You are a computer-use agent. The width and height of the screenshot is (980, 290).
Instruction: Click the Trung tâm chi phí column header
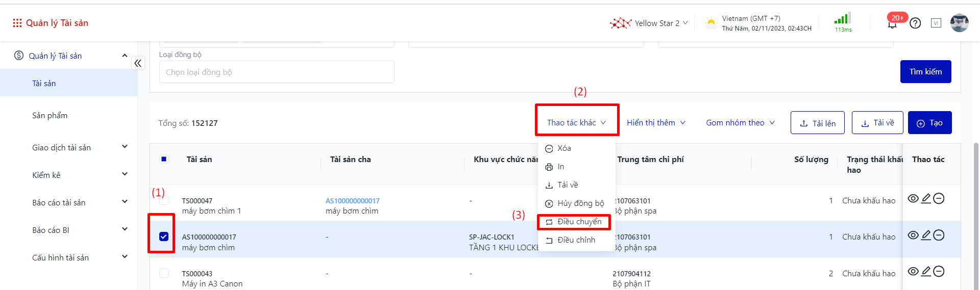tap(650, 160)
